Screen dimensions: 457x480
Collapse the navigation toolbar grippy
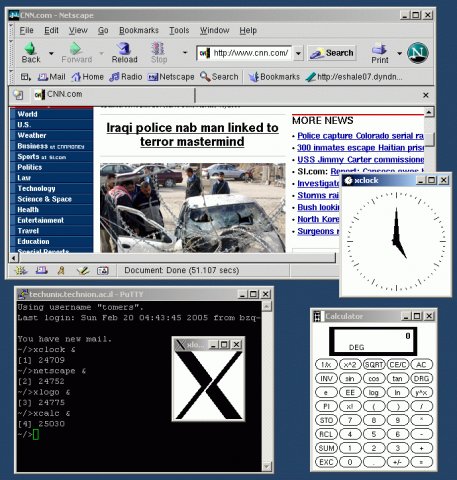pyautogui.click(x=11, y=53)
